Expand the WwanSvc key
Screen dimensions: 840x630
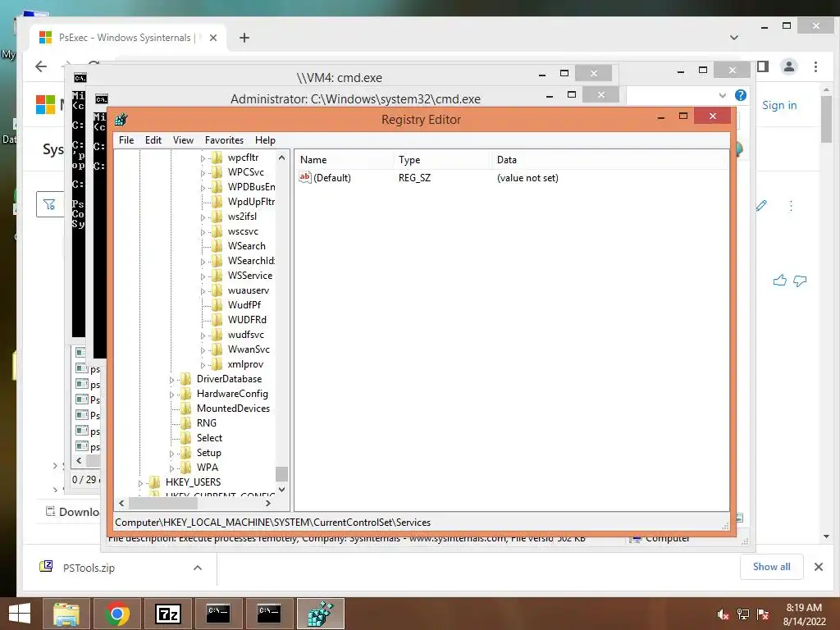203,350
